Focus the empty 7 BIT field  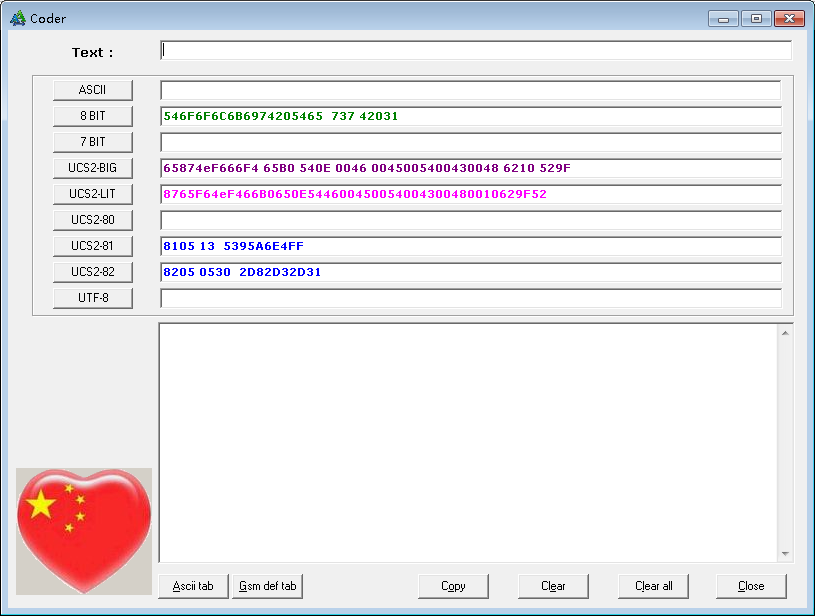(470, 142)
